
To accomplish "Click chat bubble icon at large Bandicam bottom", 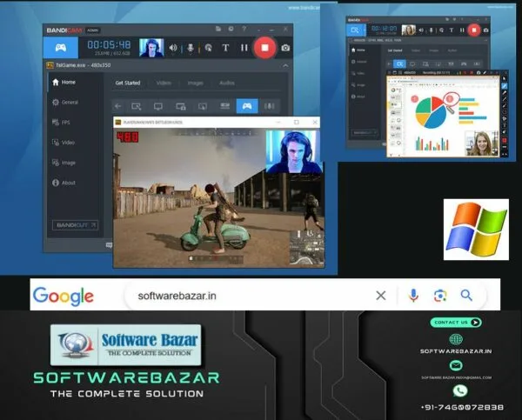I will (x=109, y=245).
